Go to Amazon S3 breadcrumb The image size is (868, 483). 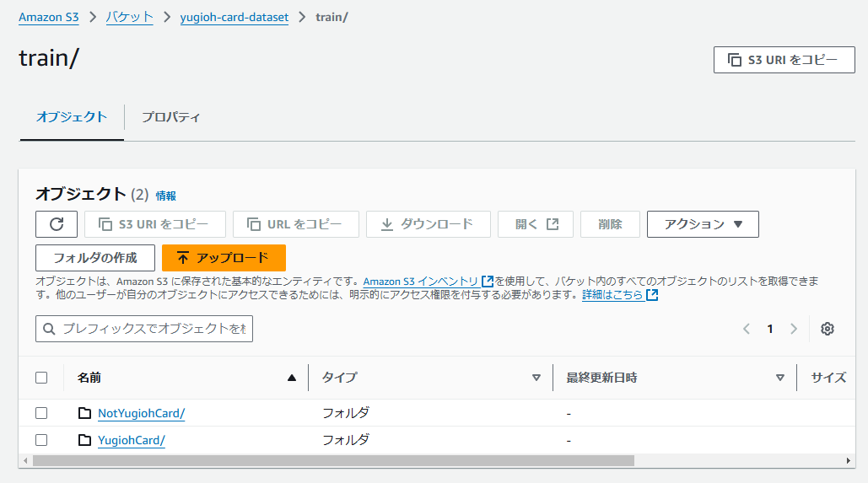(49, 17)
